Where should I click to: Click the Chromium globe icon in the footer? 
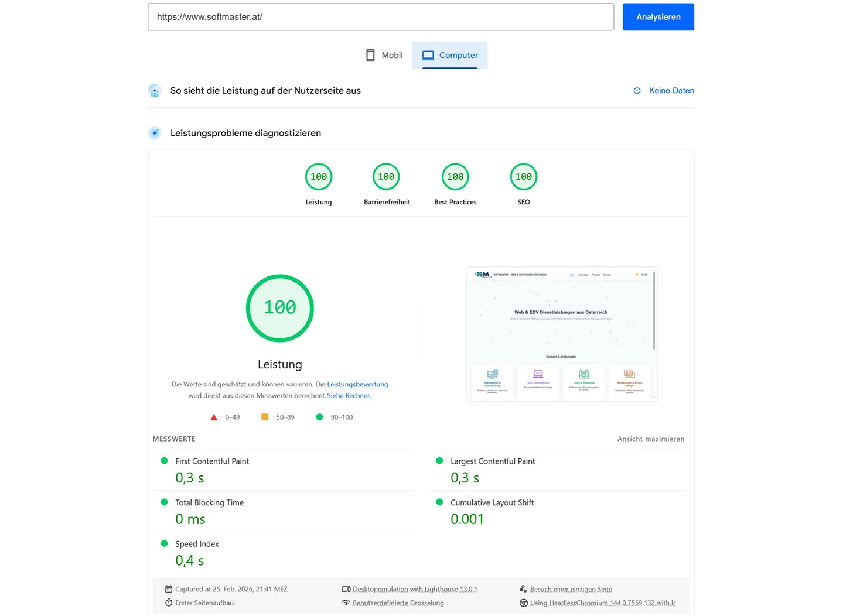tap(523, 603)
